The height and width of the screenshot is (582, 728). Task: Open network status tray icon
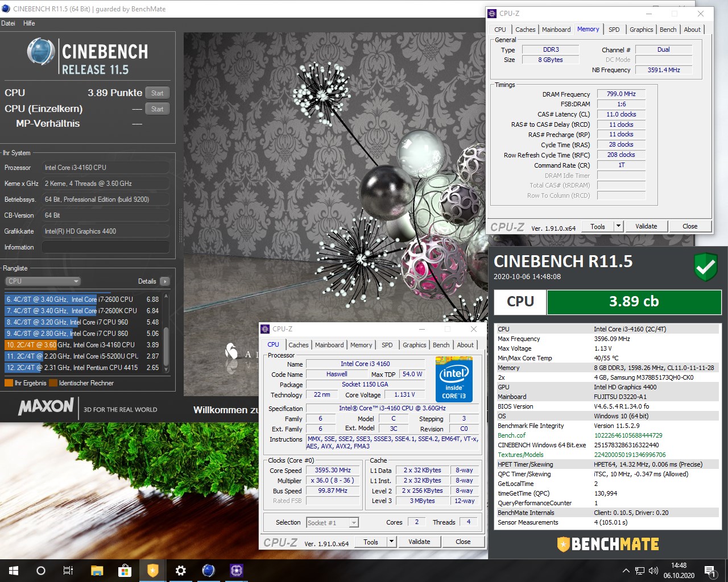tap(640, 571)
